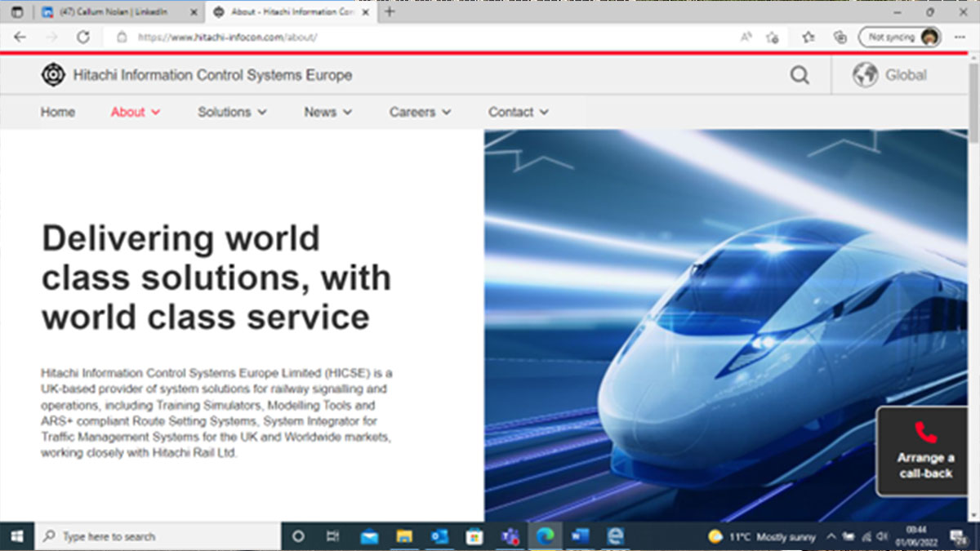Open the site search magnifier icon
The height and width of the screenshot is (551, 980).
[x=800, y=74]
